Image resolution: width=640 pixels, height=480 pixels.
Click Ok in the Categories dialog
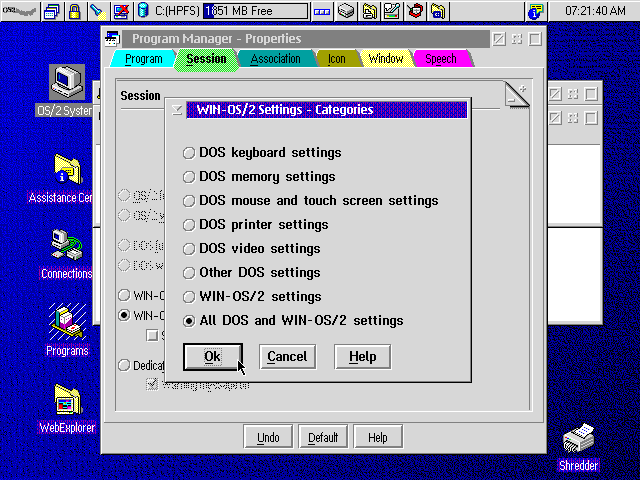pyautogui.click(x=213, y=357)
